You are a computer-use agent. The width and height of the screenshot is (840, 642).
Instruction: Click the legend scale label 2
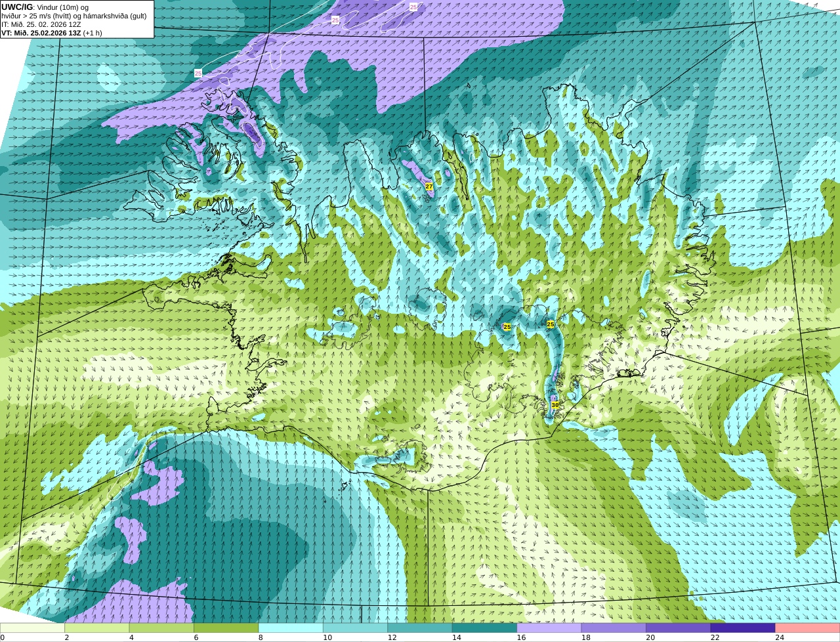(66, 637)
